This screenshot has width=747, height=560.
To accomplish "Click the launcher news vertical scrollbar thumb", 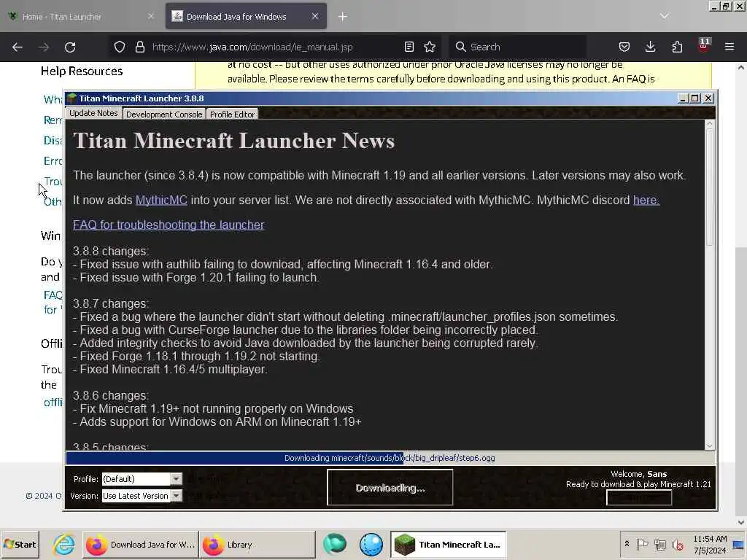I will coord(709,187).
